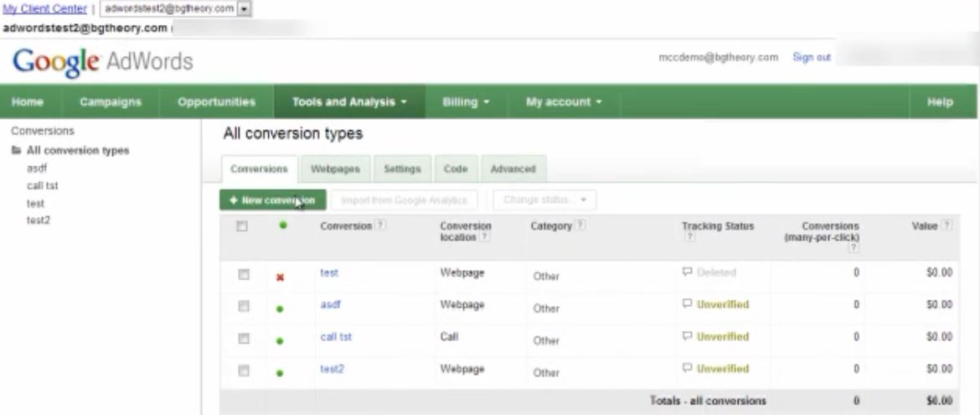Image resolution: width=980 pixels, height=415 pixels.
Task: Tick the checkbox for the asdf row
Action: pos(244,306)
